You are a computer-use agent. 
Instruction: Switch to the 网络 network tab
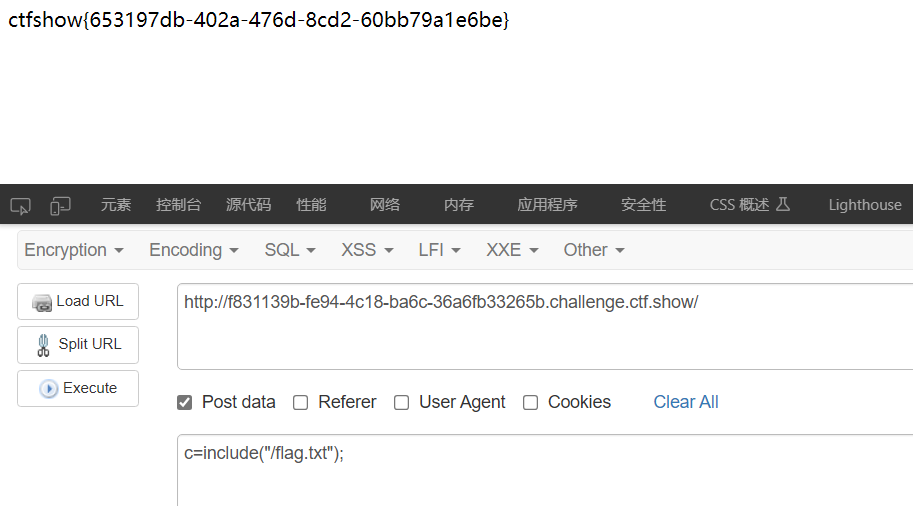pyautogui.click(x=385, y=205)
